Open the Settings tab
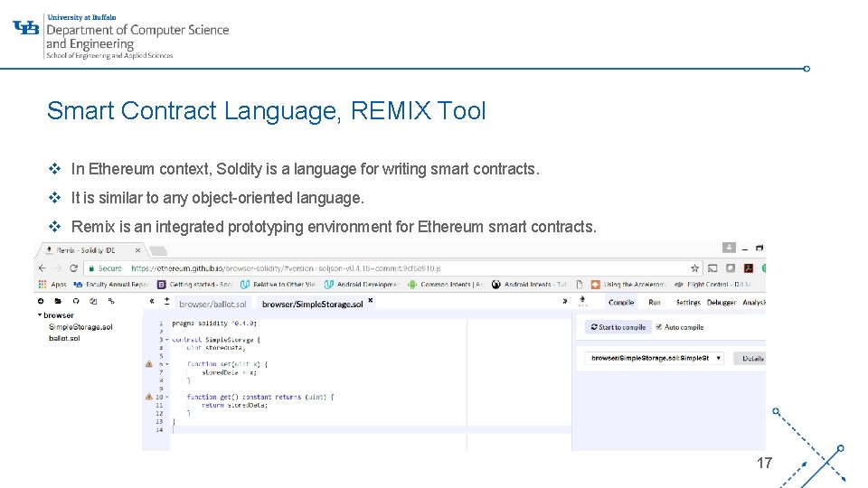The image size is (868, 488). [x=688, y=303]
